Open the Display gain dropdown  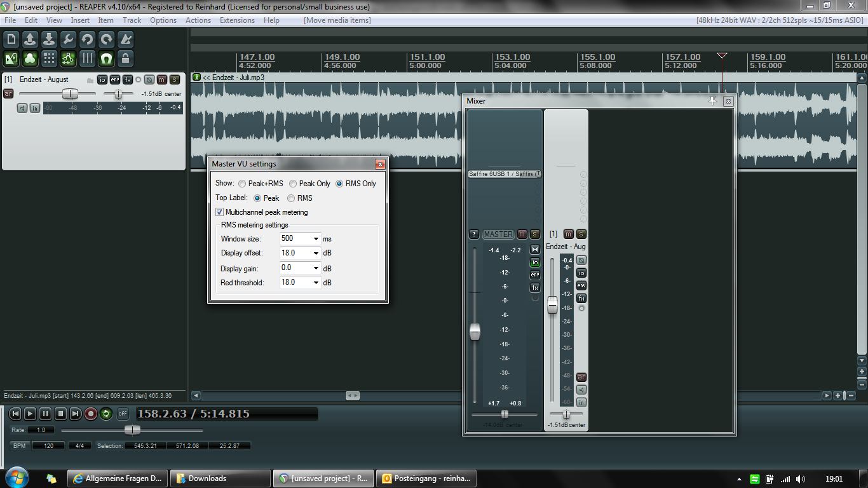point(316,268)
